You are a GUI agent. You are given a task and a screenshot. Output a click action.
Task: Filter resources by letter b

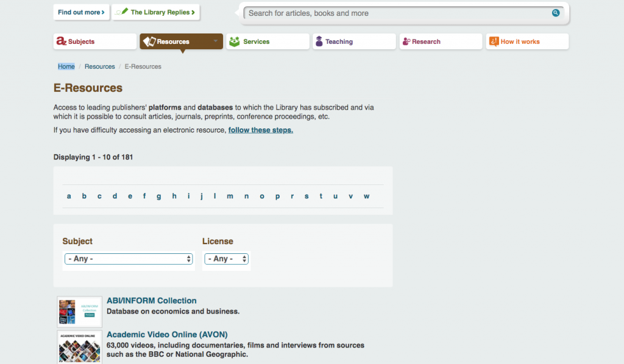point(84,196)
